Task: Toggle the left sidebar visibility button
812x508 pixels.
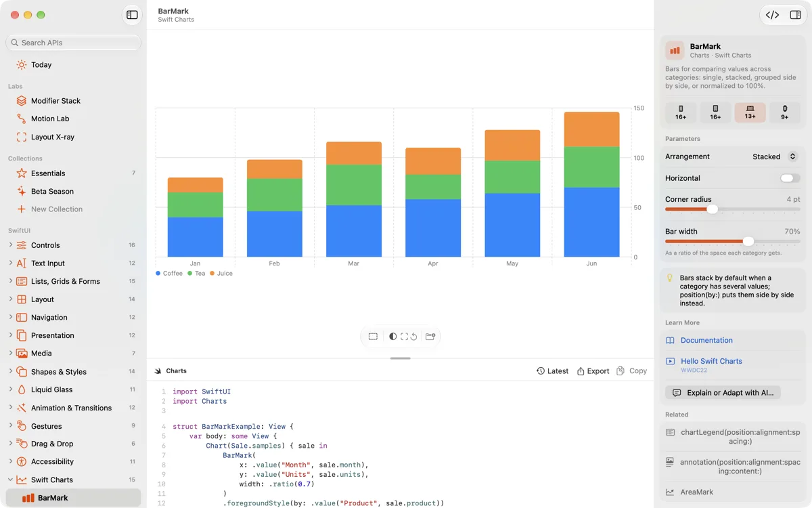Action: tap(132, 15)
